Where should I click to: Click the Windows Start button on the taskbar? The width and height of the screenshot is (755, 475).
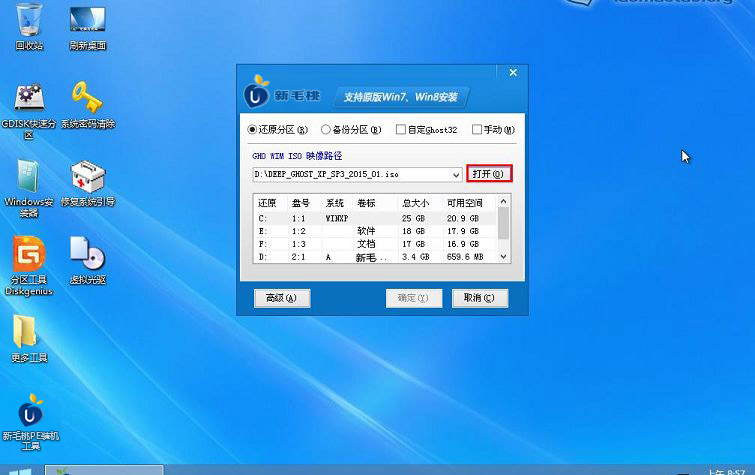(x=20, y=471)
